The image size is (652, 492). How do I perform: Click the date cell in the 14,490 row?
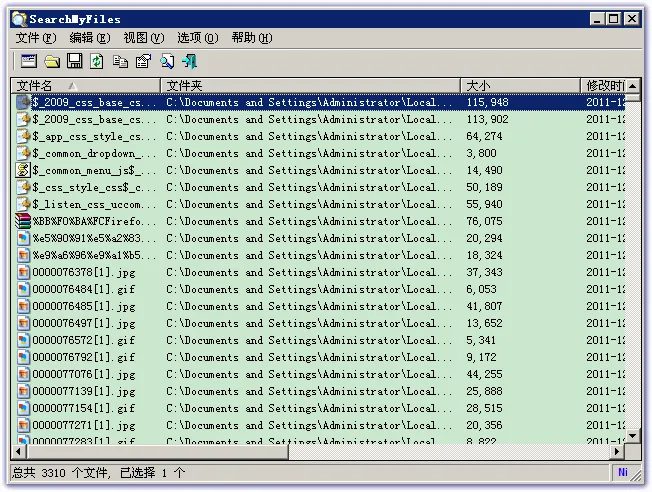tap(605, 171)
